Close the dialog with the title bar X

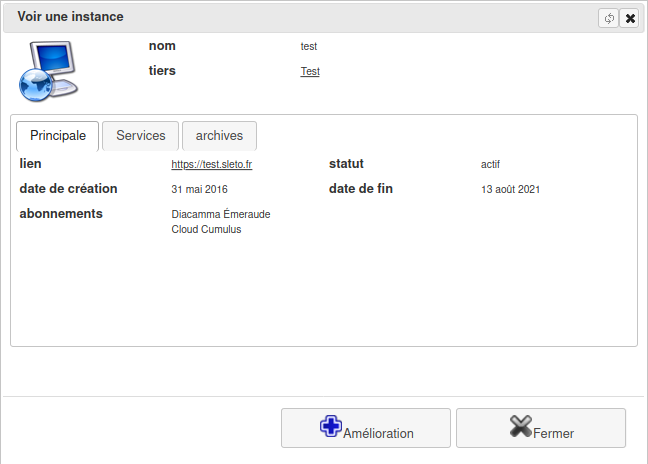pyautogui.click(x=630, y=18)
